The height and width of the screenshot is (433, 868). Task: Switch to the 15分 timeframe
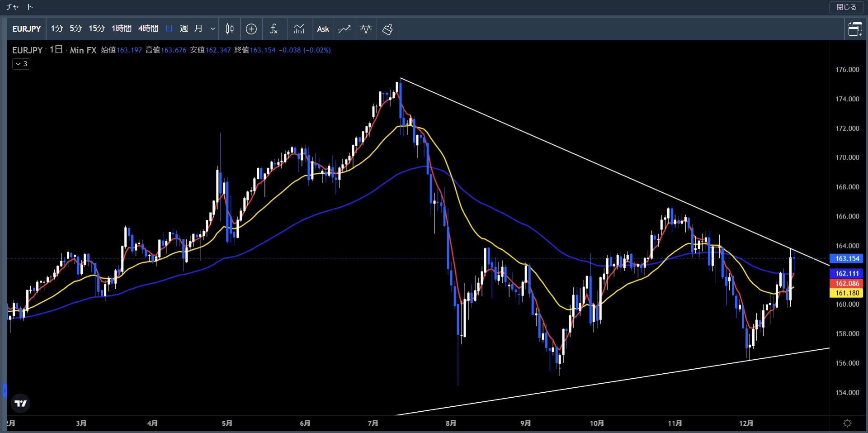(x=97, y=29)
